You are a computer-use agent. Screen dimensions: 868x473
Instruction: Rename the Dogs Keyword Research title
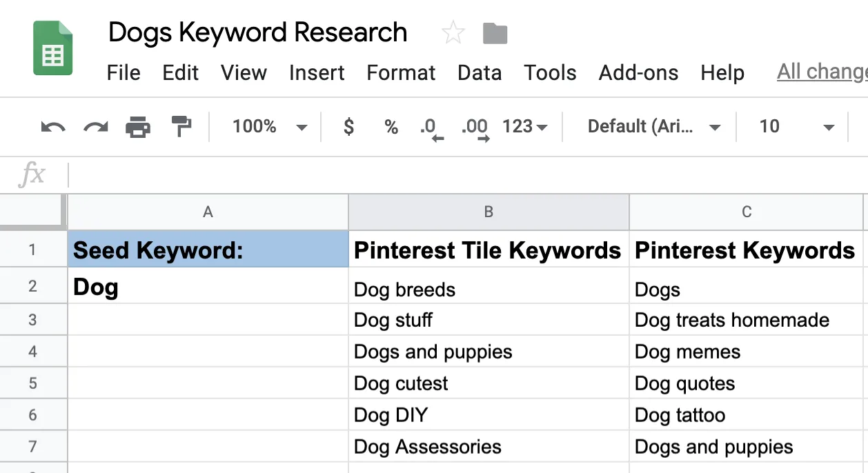[x=257, y=32]
